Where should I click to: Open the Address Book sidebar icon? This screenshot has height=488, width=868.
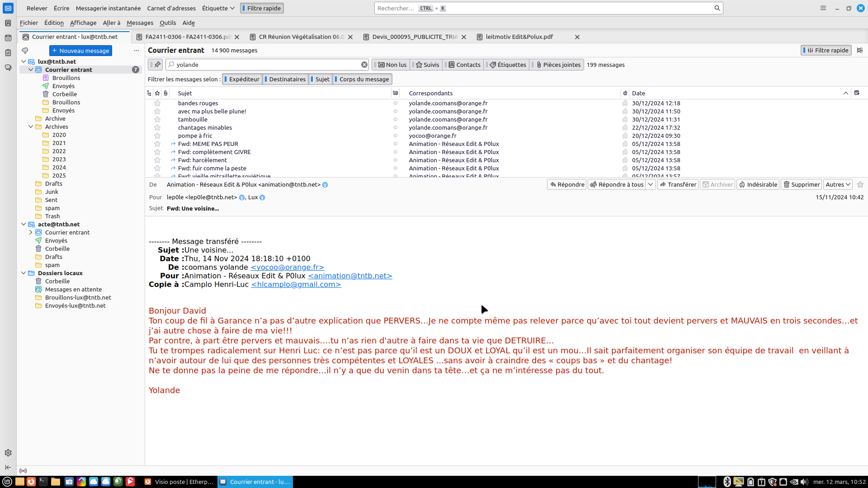coord(8,23)
